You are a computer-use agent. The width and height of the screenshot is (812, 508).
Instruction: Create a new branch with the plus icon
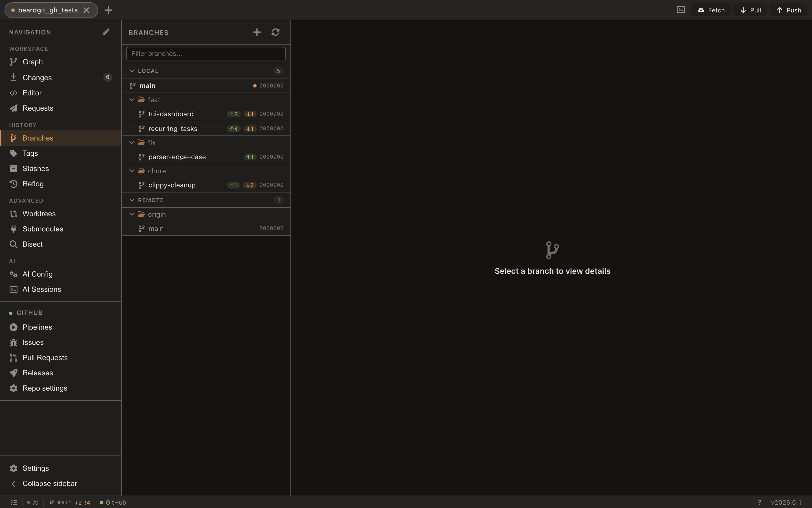click(257, 32)
